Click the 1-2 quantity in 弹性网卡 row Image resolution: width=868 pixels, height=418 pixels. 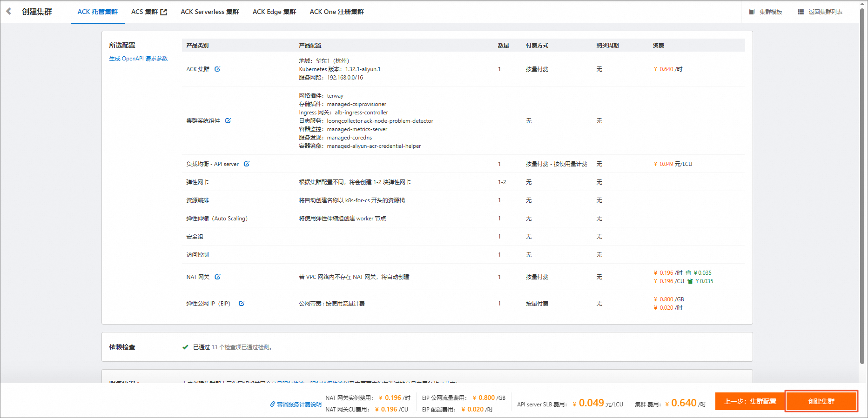tap(502, 182)
